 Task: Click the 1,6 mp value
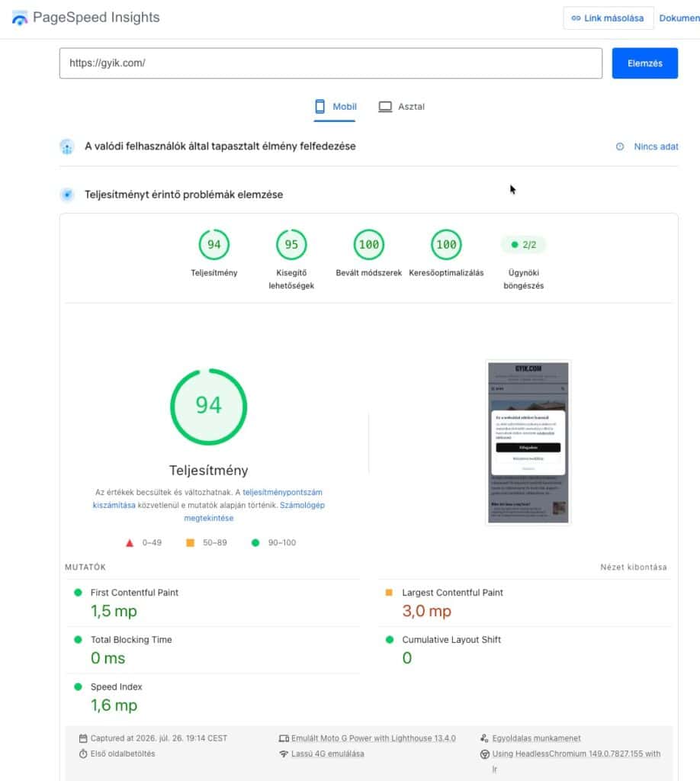[x=114, y=705]
